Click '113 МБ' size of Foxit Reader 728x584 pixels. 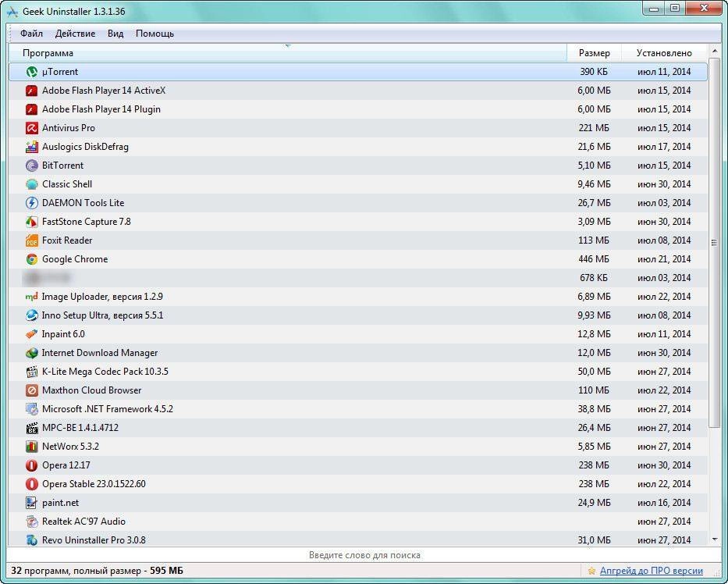pyautogui.click(x=594, y=240)
